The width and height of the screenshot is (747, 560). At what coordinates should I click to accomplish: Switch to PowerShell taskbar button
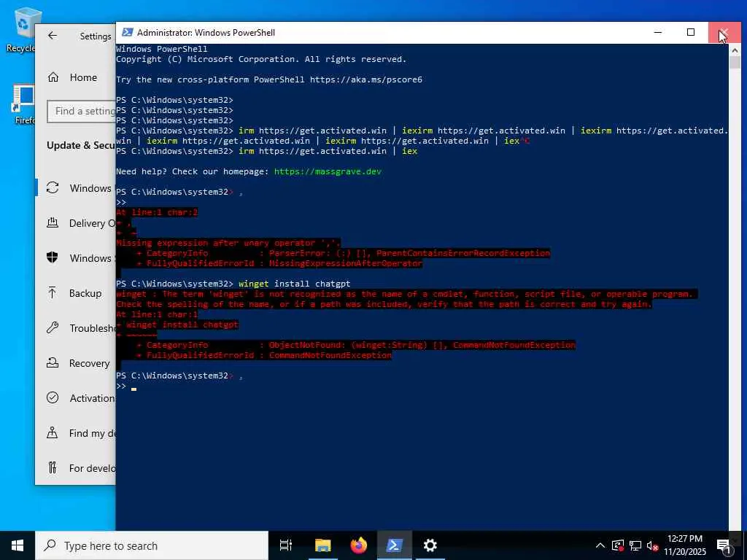395,545
